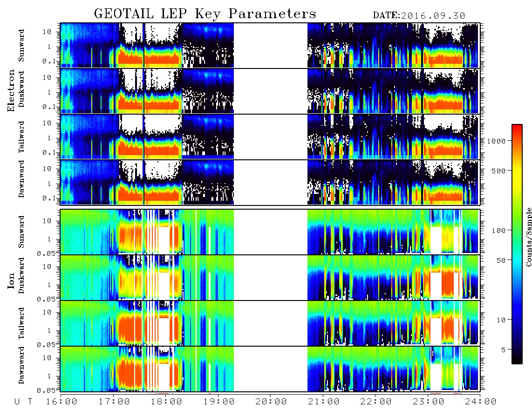Click the Ion Duskward orange burst near 23:20
Image resolution: width=532 pixels, height=410 pixels.
click(448, 283)
